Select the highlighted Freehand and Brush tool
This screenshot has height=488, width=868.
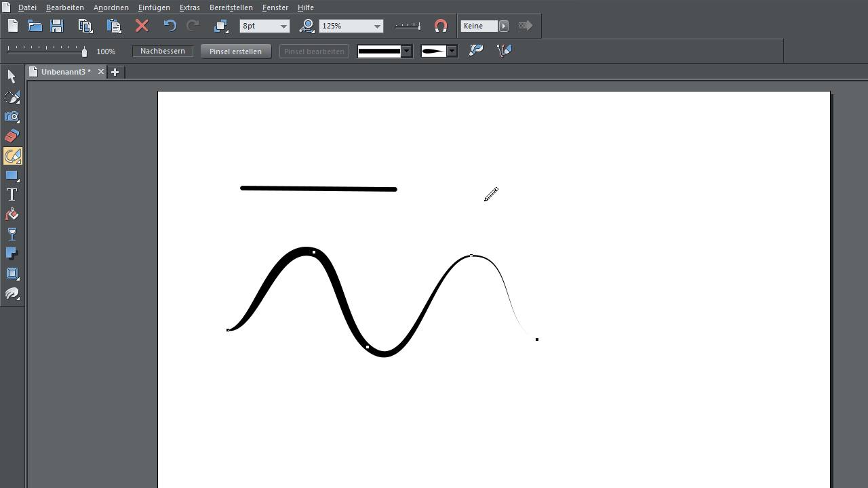coord(12,156)
